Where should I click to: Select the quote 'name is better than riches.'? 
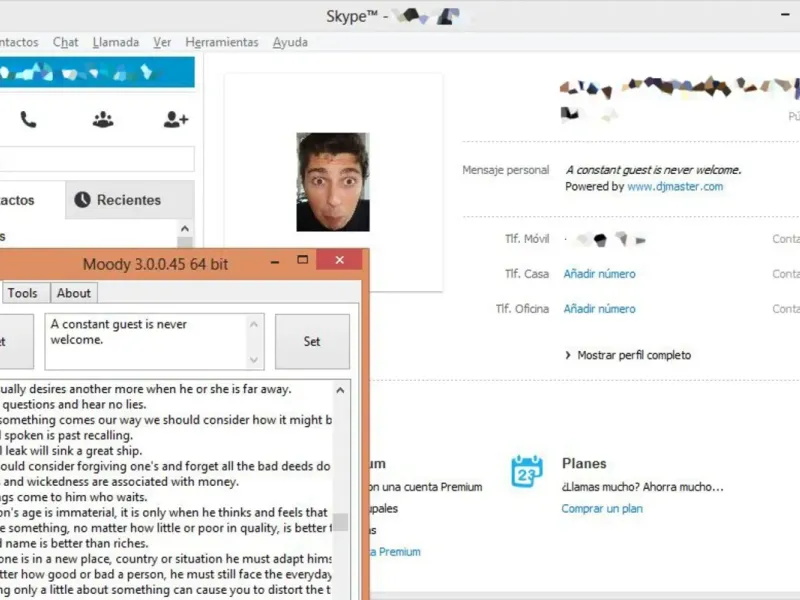74,543
